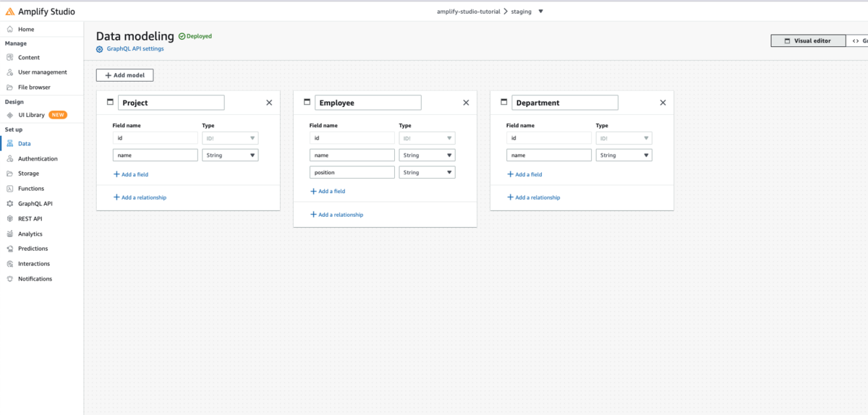Remove the Department model with X

click(663, 103)
